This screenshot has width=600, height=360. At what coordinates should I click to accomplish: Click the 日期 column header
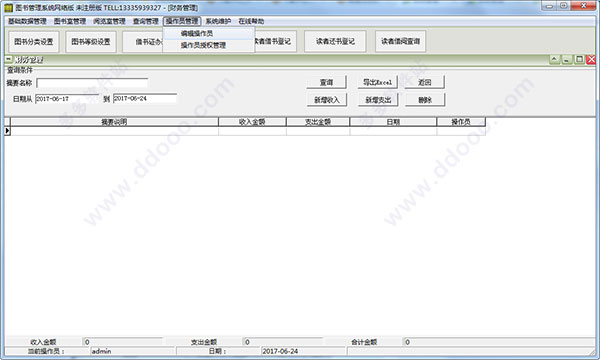[393, 122]
